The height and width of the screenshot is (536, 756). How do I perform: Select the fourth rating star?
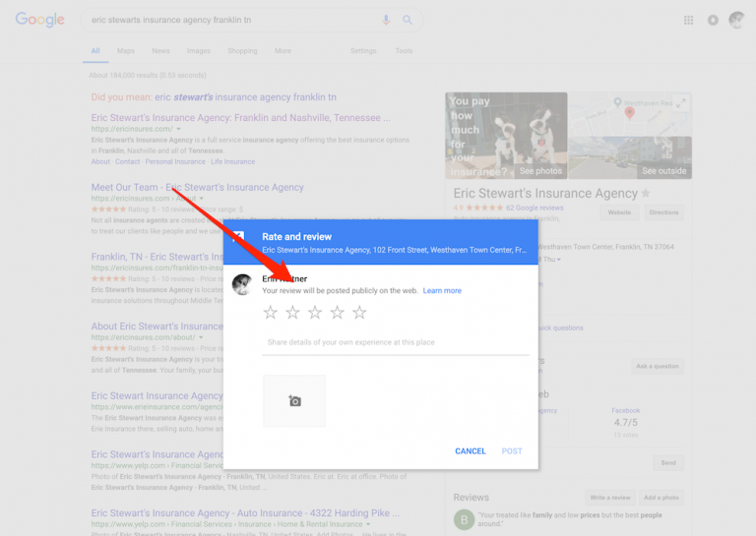tap(338, 313)
